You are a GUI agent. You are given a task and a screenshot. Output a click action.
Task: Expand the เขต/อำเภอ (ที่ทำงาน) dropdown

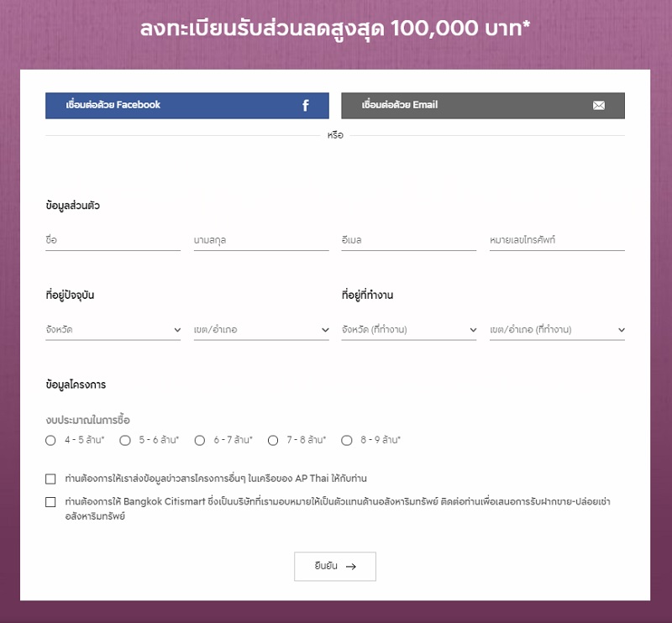(557, 330)
